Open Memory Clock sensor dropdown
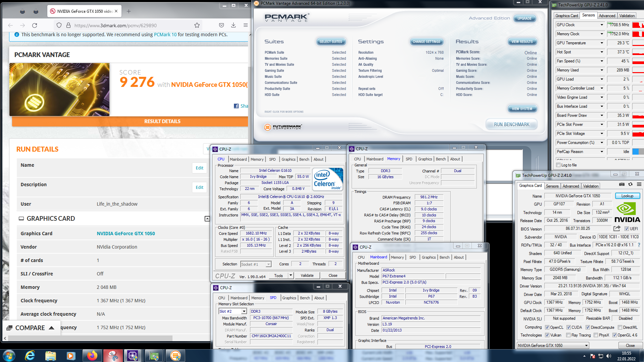Image resolution: width=644 pixels, height=362 pixels. (x=602, y=34)
